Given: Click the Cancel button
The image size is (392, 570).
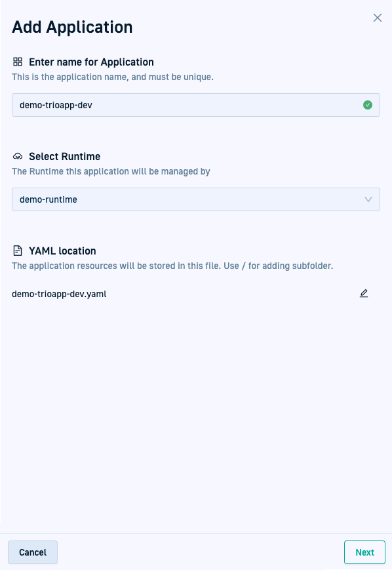Looking at the screenshot, I should 33,552.
